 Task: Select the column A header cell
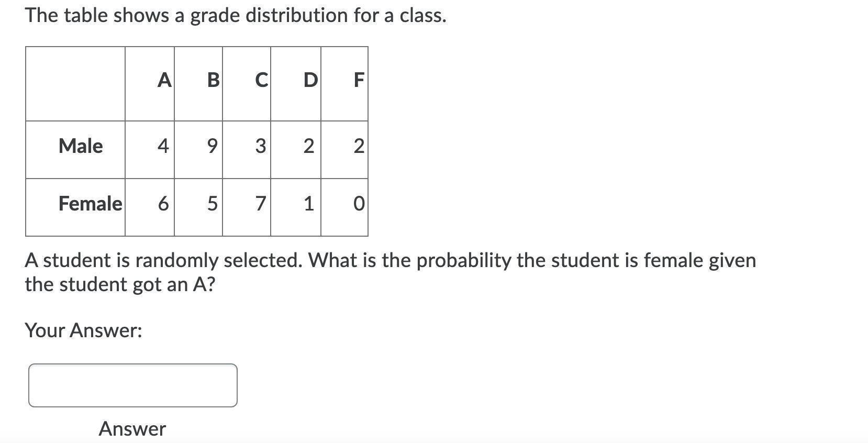[x=150, y=84]
